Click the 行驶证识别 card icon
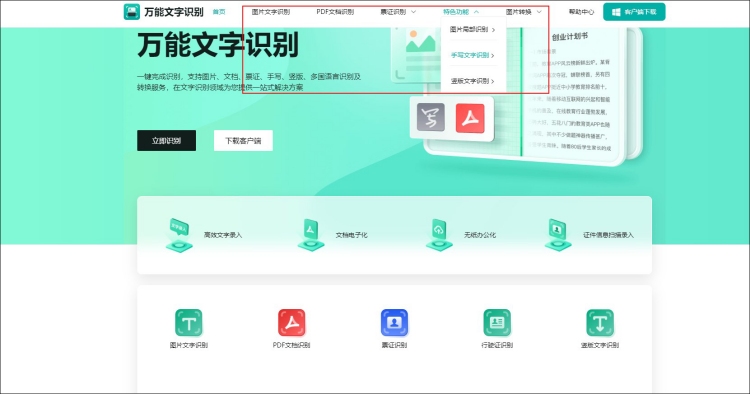750x394 pixels. coord(497,323)
